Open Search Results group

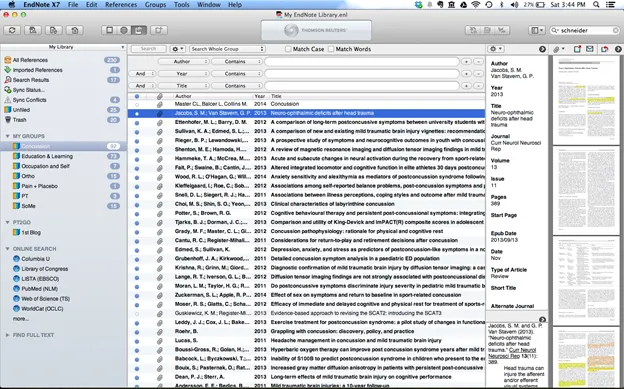point(31,80)
